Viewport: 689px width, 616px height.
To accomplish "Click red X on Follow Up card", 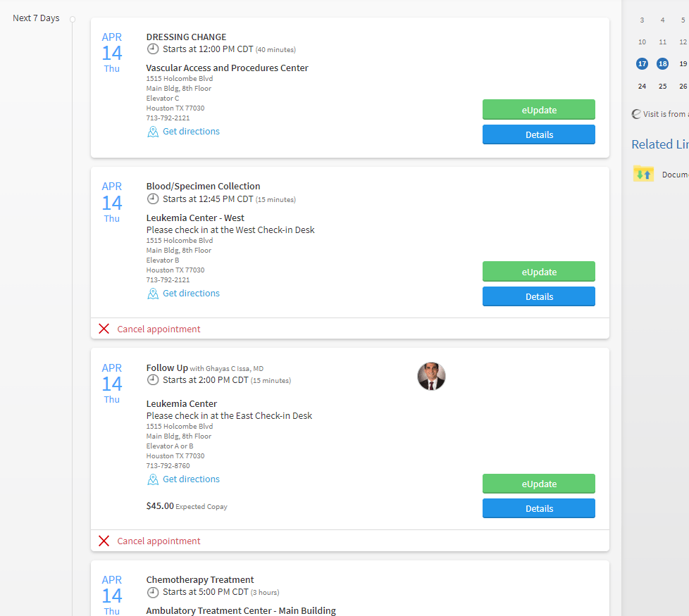I will click(x=104, y=541).
